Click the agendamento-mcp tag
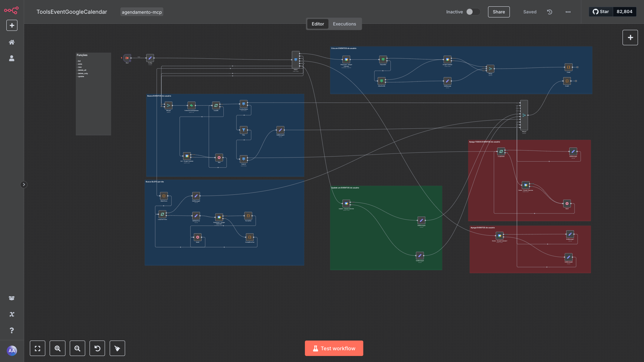The image size is (644, 362). tap(142, 12)
